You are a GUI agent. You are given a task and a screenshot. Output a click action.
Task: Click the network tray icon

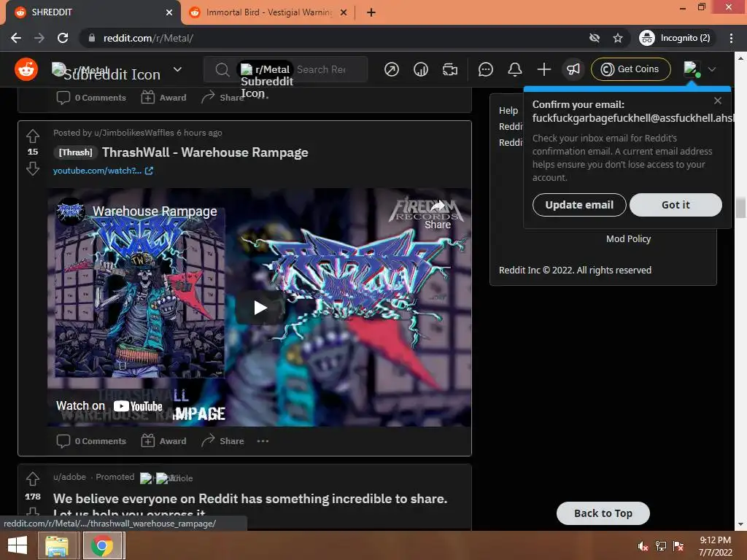point(661,546)
